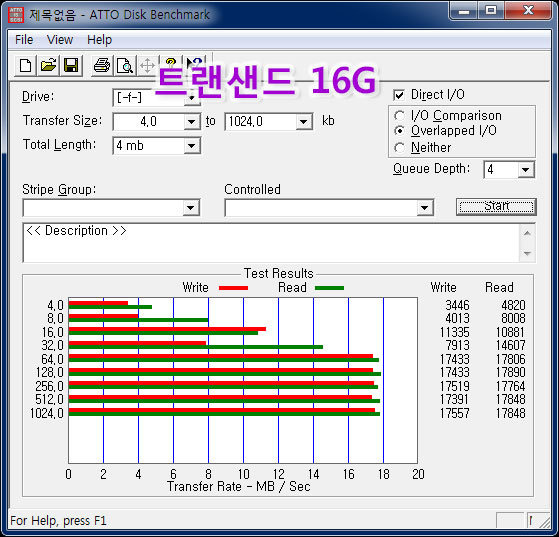Click inside the Description text box
The image size is (559, 537).
pos(271,243)
